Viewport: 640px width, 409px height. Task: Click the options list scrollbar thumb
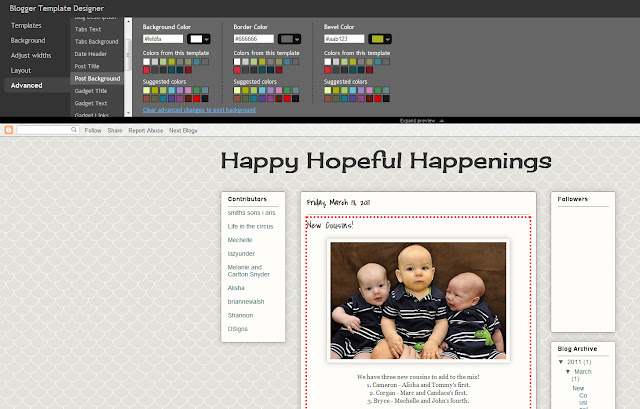click(x=128, y=54)
